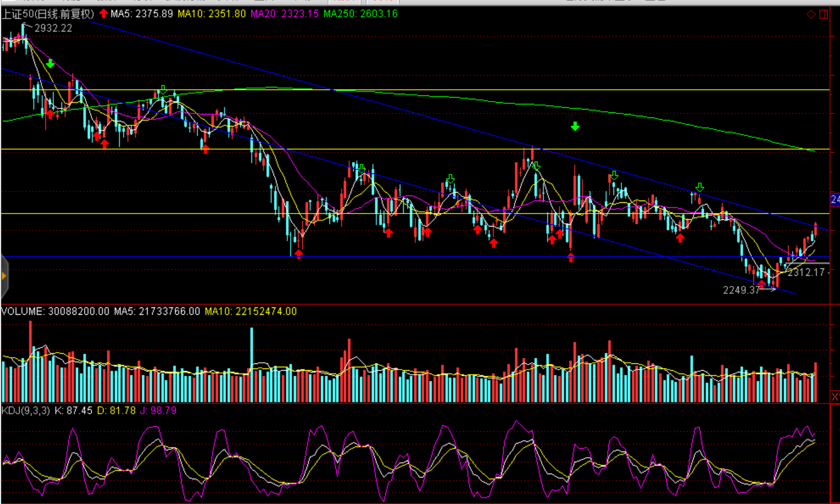Screen dimensions: 840x504
Task: Select the VOLUME indicator label
Action: click(x=55, y=311)
